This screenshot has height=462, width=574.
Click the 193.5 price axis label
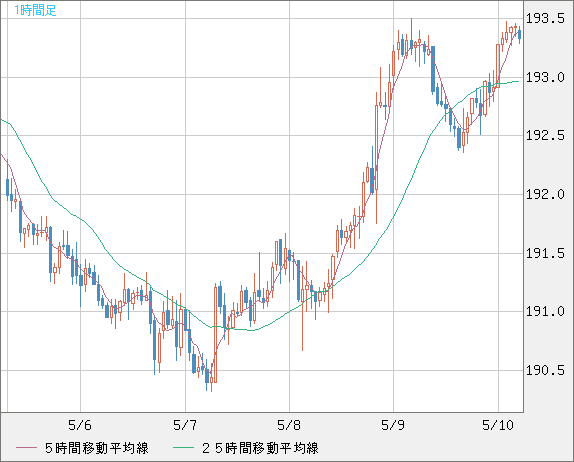point(545,18)
